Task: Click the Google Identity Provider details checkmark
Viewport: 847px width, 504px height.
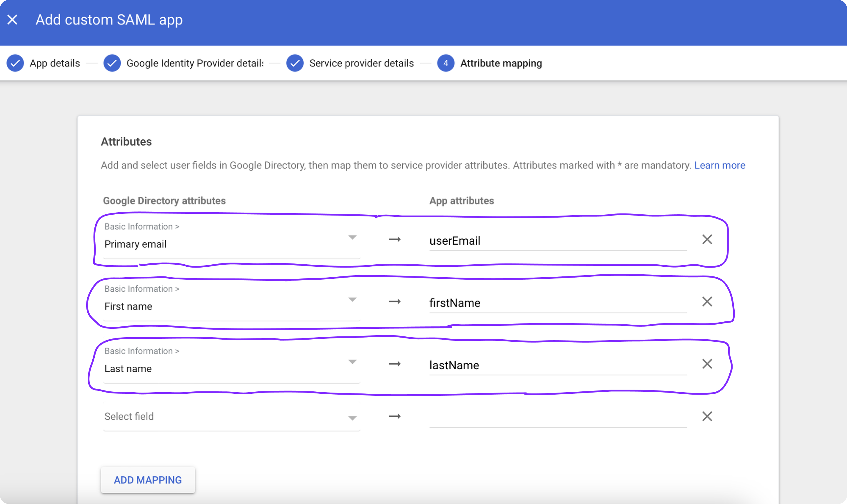Action: coord(112,63)
